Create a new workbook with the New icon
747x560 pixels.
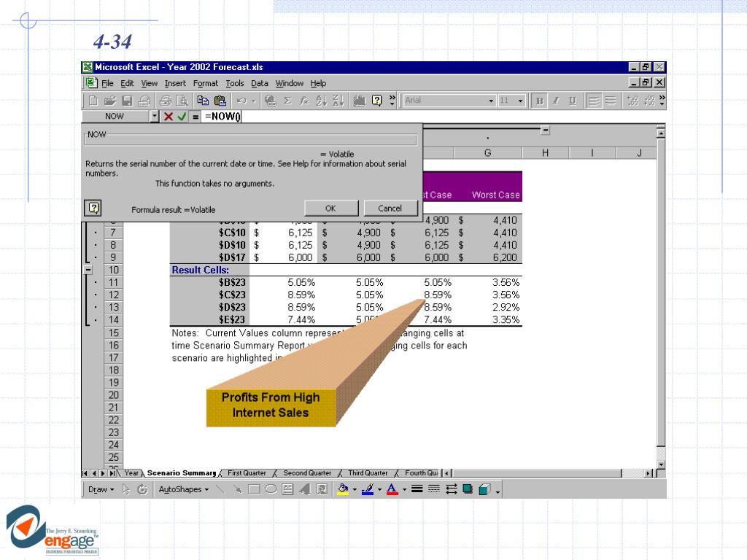[x=93, y=101]
